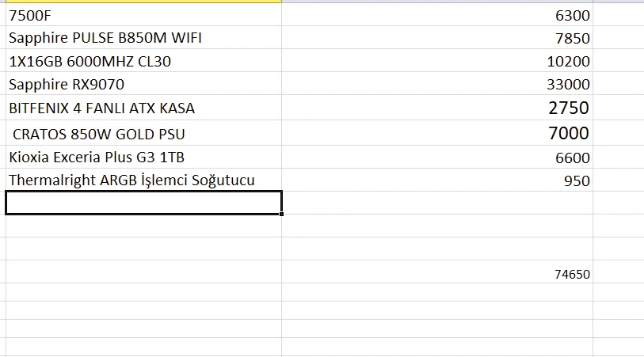Select the Kioxia Exceria Plus G3 1TB cell
Image resolution: width=644 pixels, height=357 pixels.
[143, 157]
